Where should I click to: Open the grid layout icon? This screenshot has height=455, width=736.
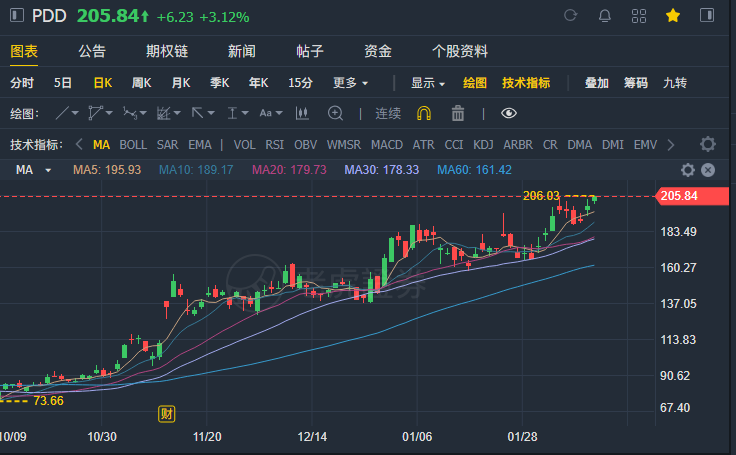(x=639, y=15)
